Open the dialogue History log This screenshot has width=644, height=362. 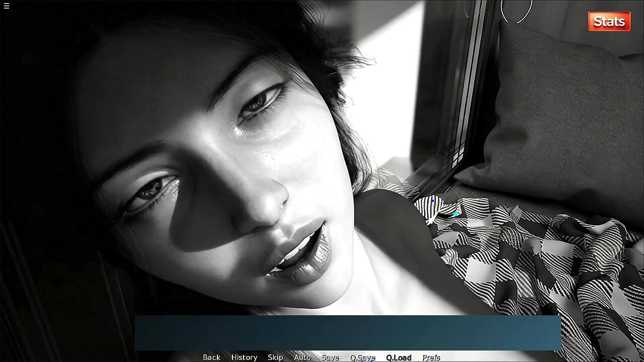[245, 357]
